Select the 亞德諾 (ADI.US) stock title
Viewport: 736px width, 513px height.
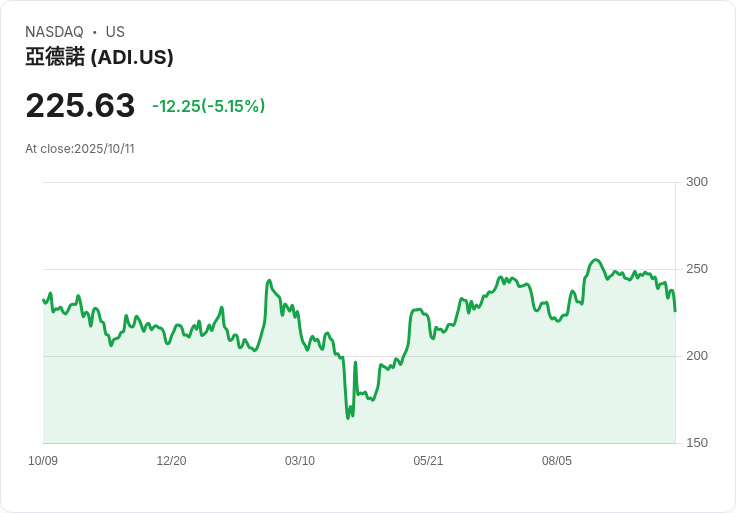point(99,57)
